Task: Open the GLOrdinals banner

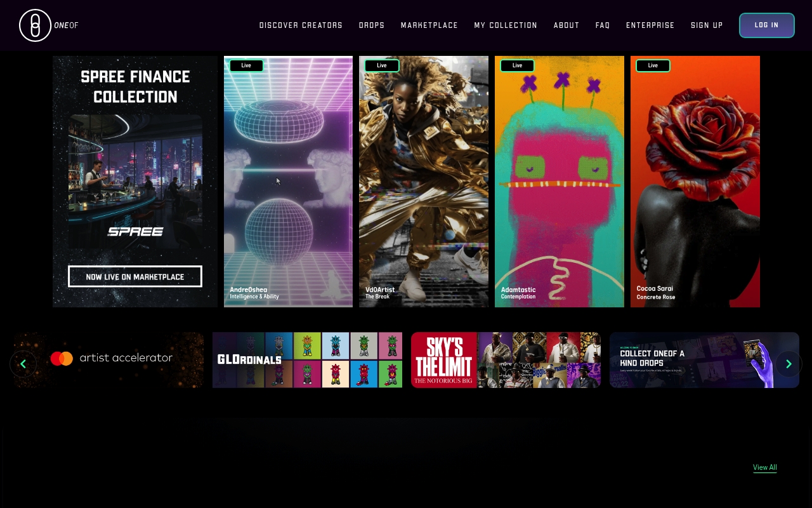Action: point(307,360)
